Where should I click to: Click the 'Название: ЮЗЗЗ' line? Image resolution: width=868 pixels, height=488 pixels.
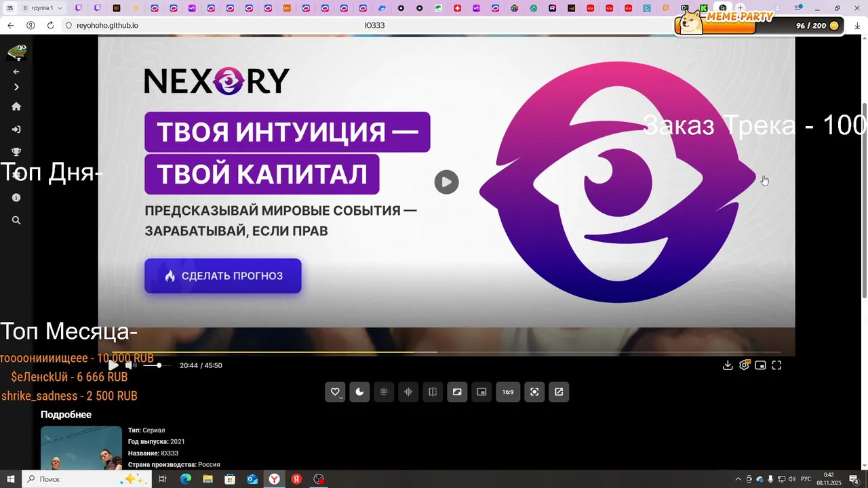point(153,453)
